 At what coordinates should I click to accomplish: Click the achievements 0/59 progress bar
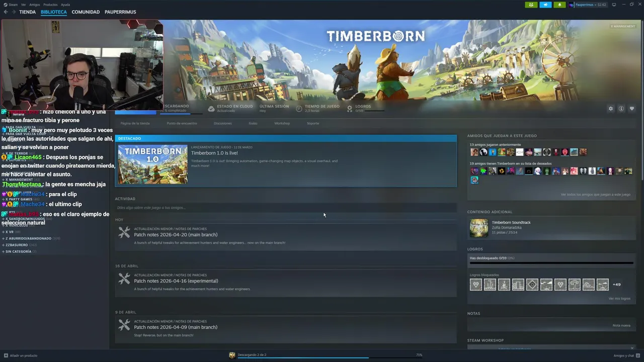click(551, 262)
